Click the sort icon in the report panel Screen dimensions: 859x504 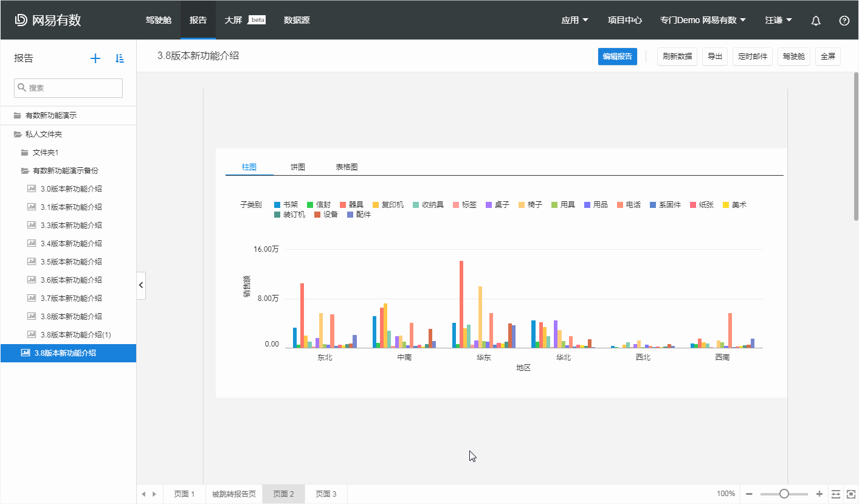pyautogui.click(x=120, y=58)
